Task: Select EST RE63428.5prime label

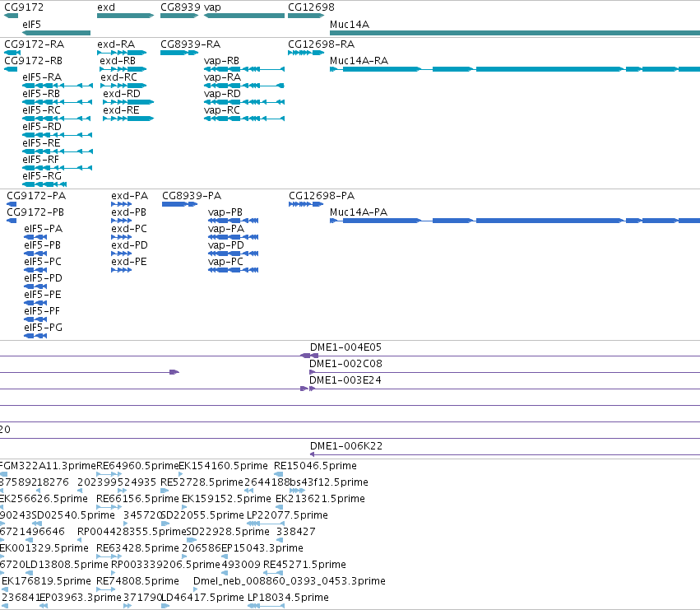Action: pyautogui.click(x=137, y=549)
